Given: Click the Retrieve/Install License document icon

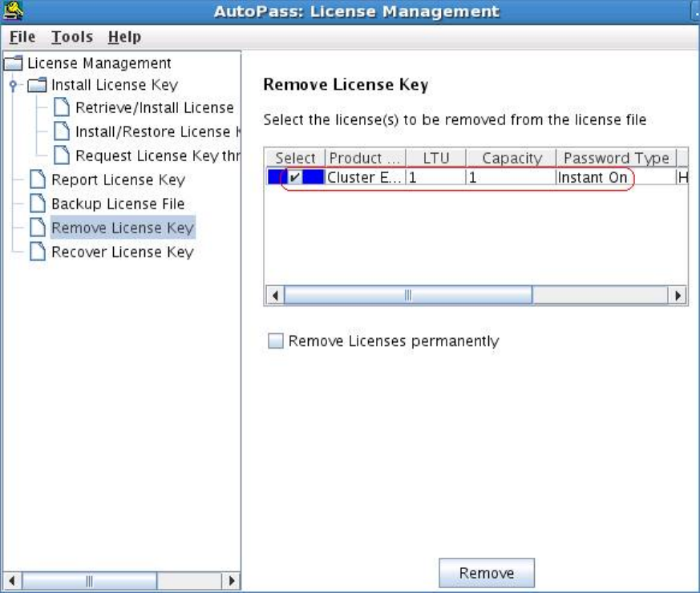Looking at the screenshot, I should 62,107.
